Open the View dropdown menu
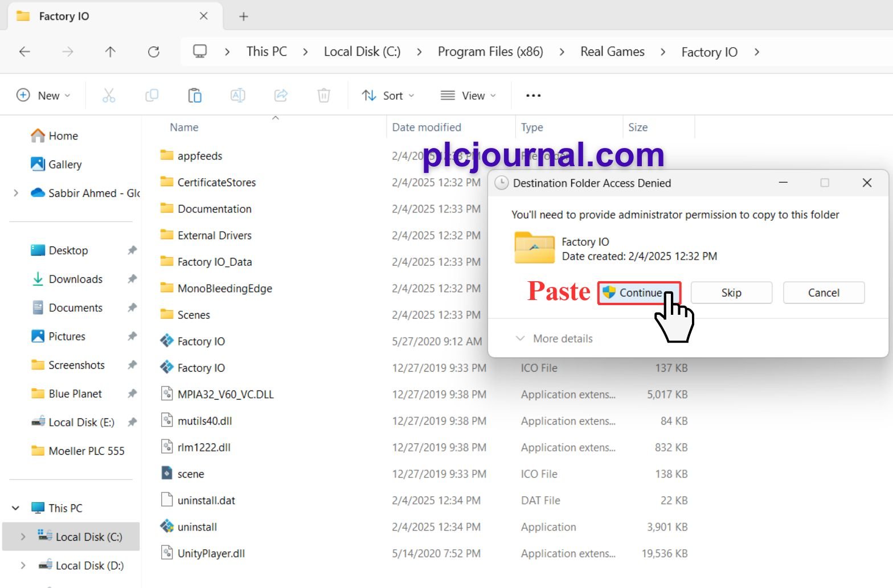 coord(468,96)
